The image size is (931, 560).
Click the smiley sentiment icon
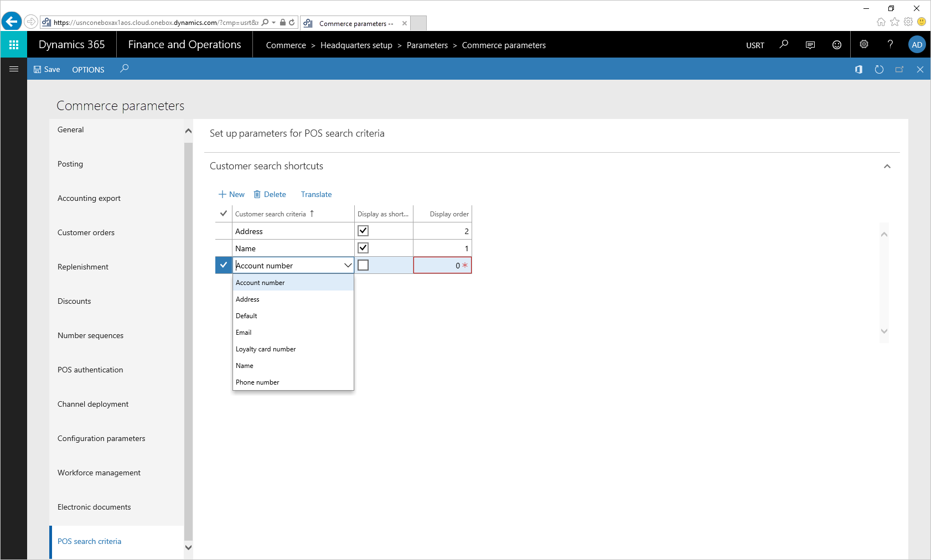click(x=836, y=44)
